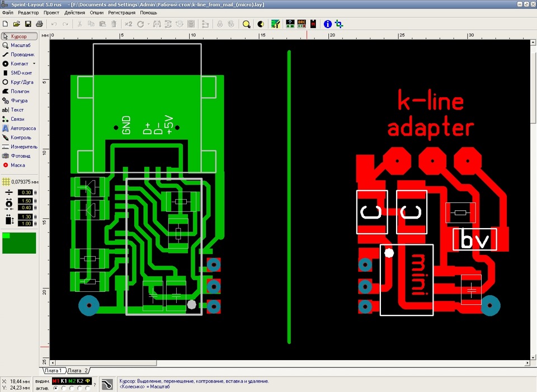This screenshot has height=392, width=537.
Task: Open the Действия menu
Action: (x=74, y=12)
